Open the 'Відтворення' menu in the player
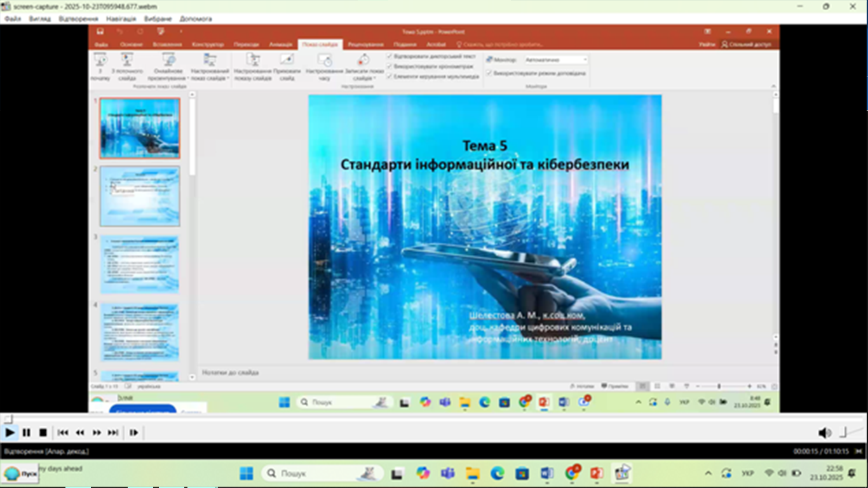The height and width of the screenshot is (488, 868). point(78,19)
